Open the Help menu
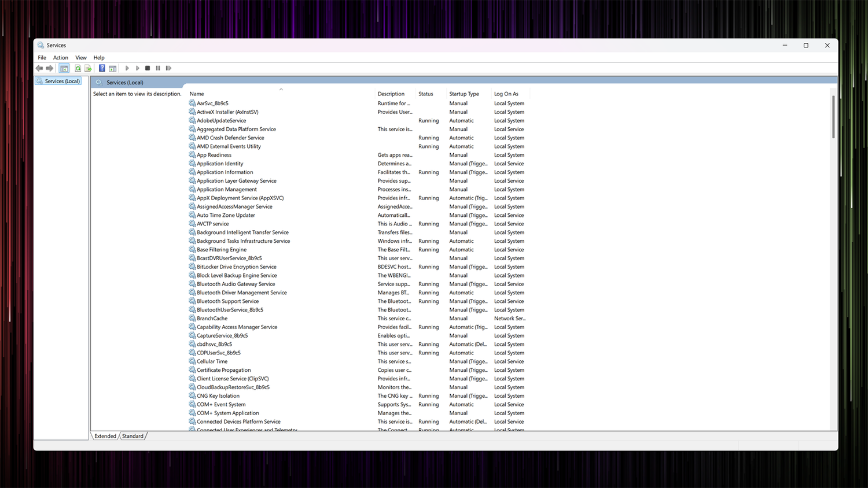 pos(99,58)
